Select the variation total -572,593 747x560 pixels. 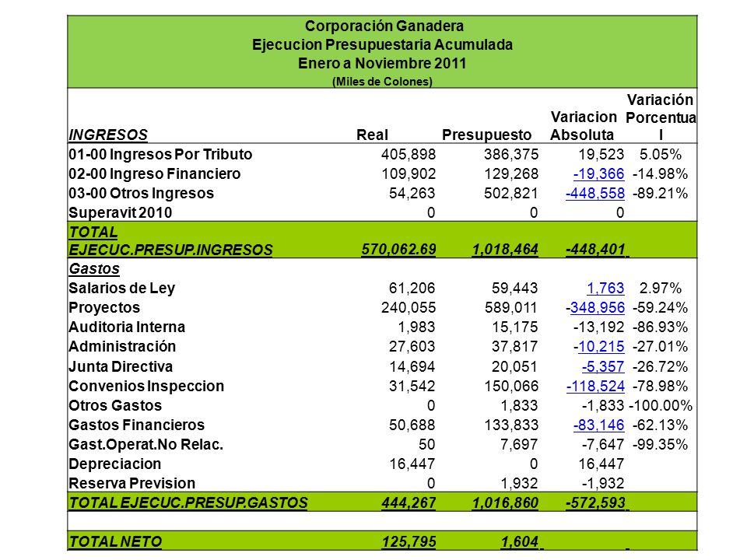tap(595, 502)
